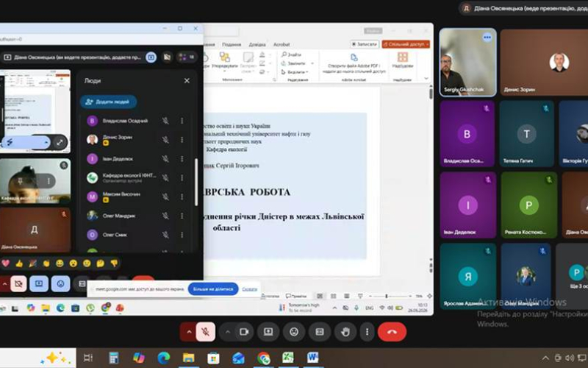Switch to Normal view in the PowerPoint status bar
Image resolution: width=588 pixels, height=368 pixels.
320,297
